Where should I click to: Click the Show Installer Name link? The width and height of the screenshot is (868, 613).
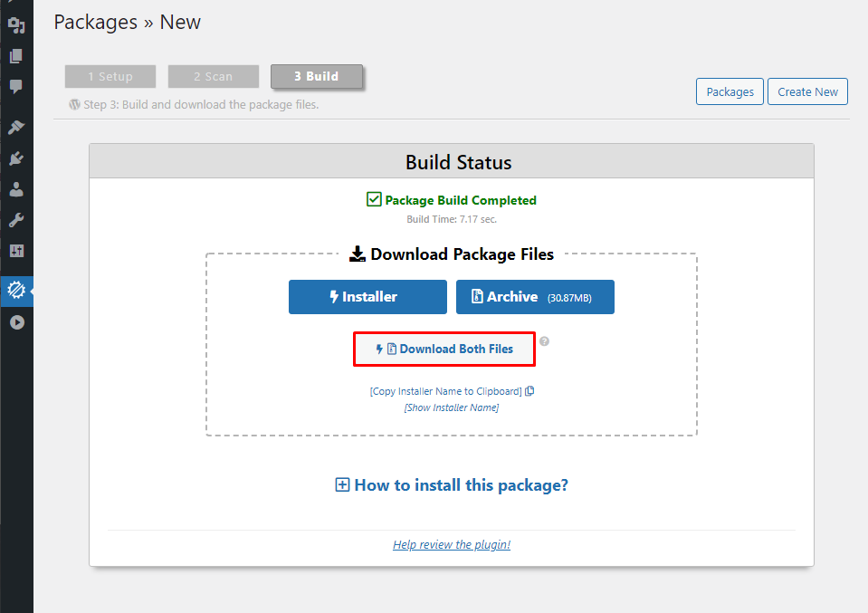tap(452, 408)
